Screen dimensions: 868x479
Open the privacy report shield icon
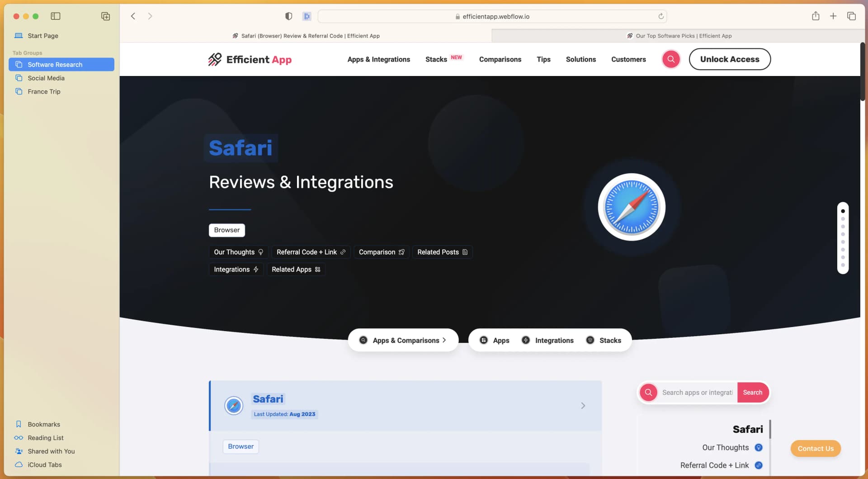click(x=288, y=16)
